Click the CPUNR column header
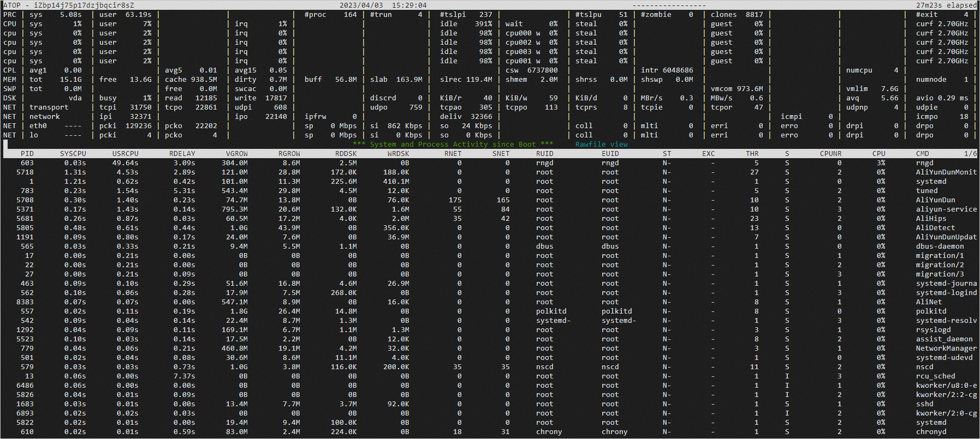 pyautogui.click(x=830, y=154)
